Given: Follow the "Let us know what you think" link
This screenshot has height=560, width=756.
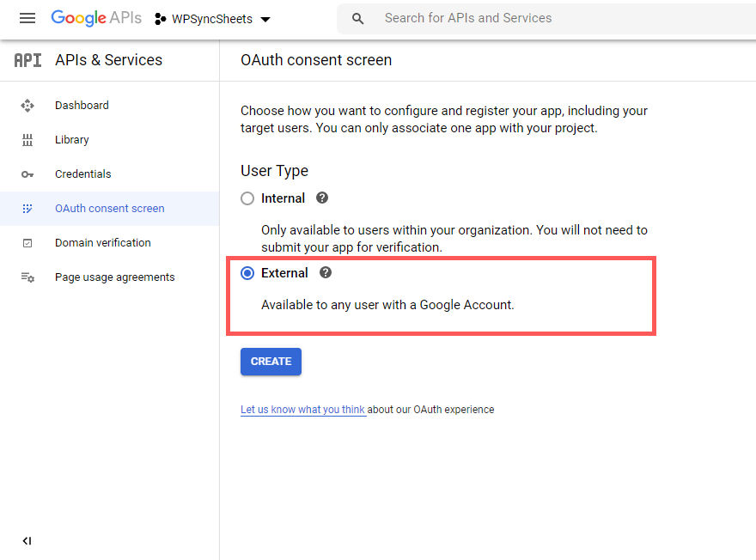Looking at the screenshot, I should (x=303, y=410).
